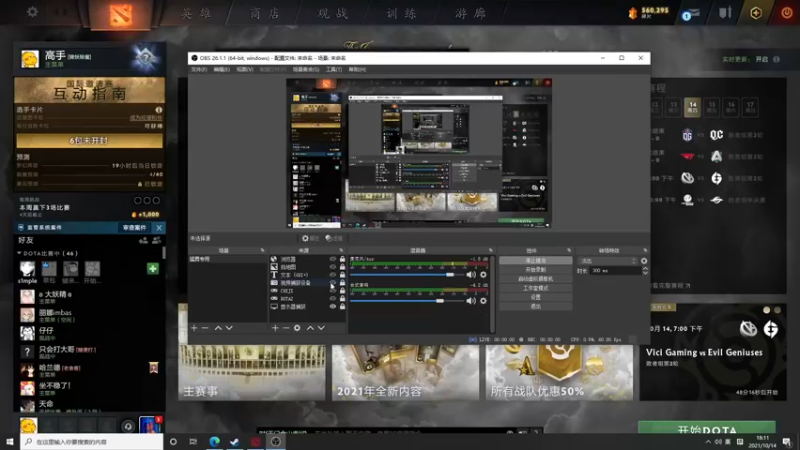The image size is (800, 450).
Task: Add a new scene with the plus icon
Action: [x=194, y=328]
